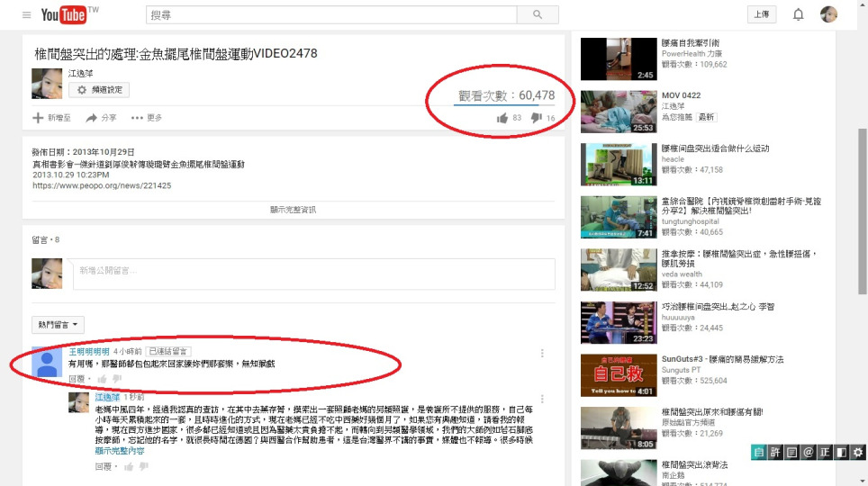This screenshot has width=868, height=486.
Task: Open options menu on 王明明明明's comment
Action: [542, 354]
